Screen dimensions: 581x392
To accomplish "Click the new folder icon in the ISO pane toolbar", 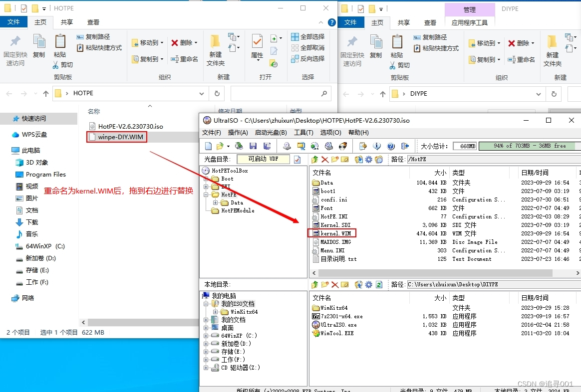I will pyautogui.click(x=335, y=160).
